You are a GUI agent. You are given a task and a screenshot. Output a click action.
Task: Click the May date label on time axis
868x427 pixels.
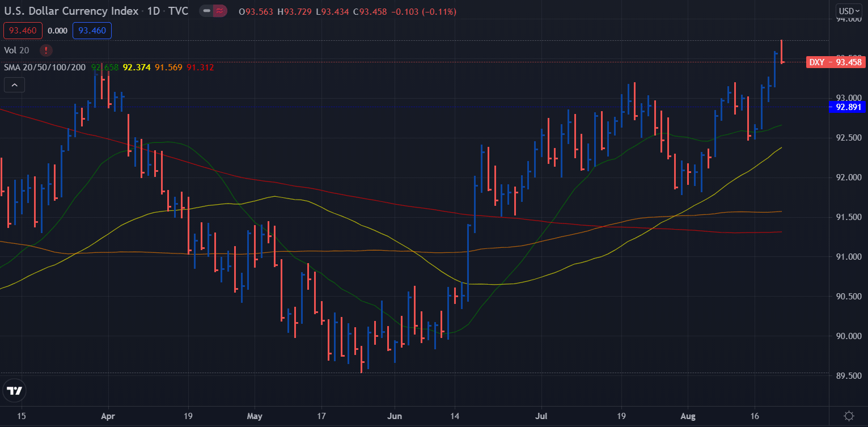click(x=255, y=416)
